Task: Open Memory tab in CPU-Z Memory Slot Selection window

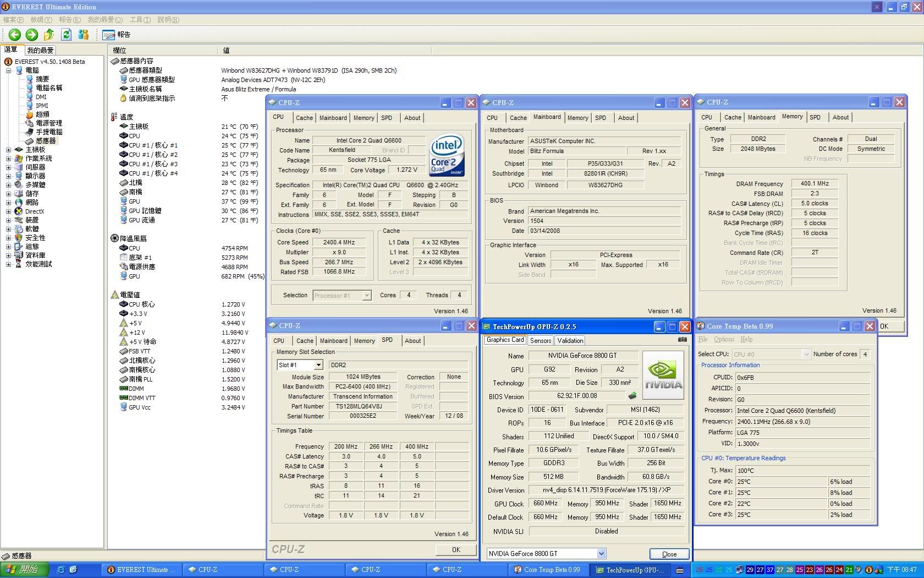Action: pyautogui.click(x=364, y=341)
